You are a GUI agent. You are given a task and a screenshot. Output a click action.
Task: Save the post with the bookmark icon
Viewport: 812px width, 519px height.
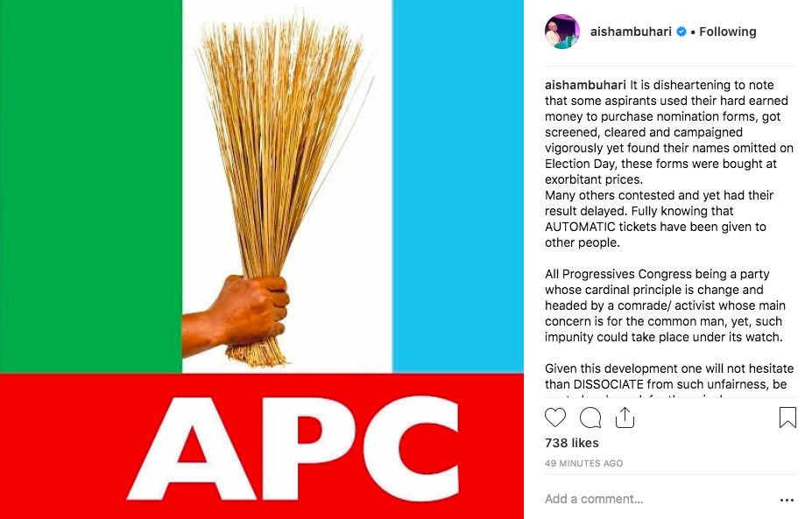[787, 417]
